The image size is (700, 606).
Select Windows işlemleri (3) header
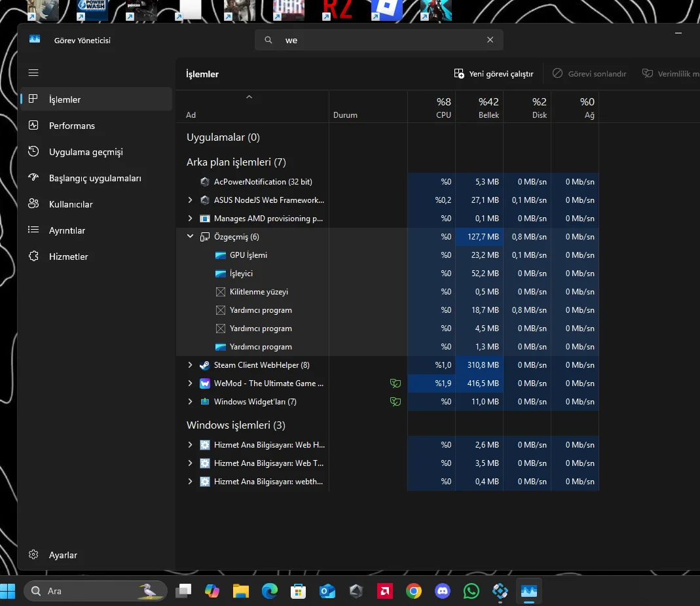pos(236,425)
